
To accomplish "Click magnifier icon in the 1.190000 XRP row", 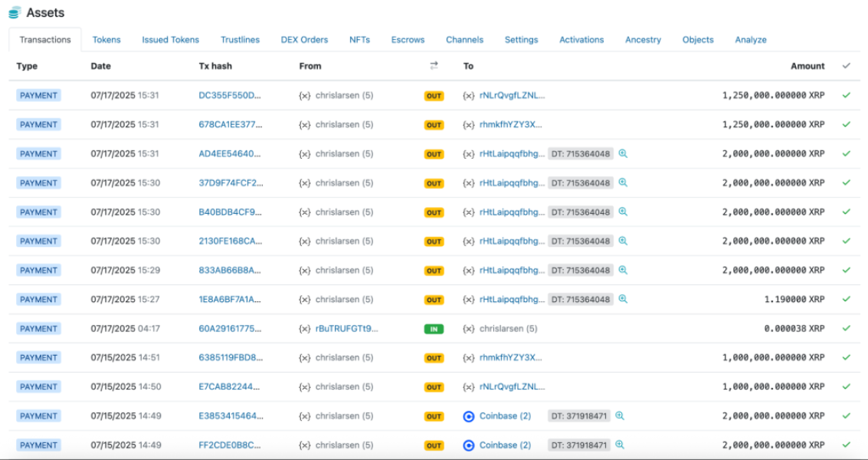I will 623,300.
